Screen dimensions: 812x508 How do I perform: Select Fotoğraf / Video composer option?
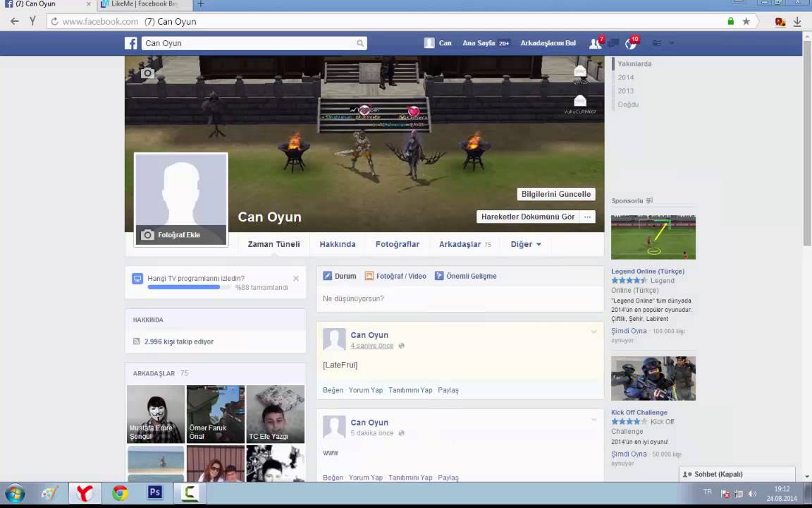395,277
